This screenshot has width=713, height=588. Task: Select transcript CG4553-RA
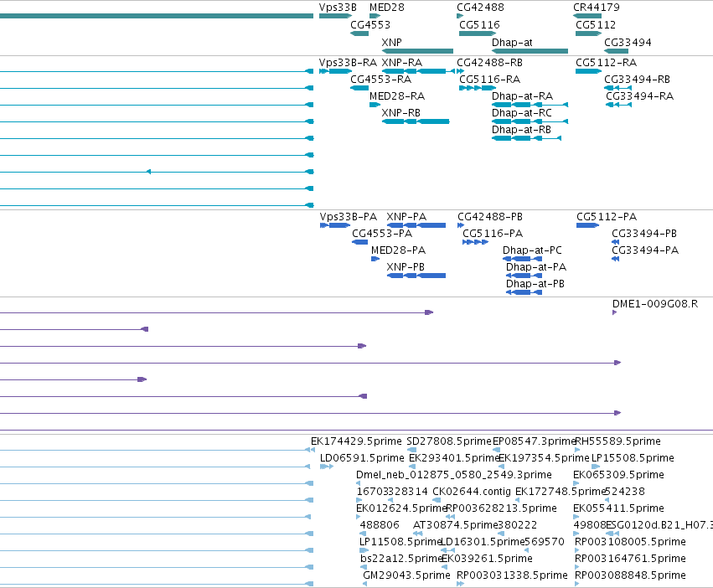380,79
